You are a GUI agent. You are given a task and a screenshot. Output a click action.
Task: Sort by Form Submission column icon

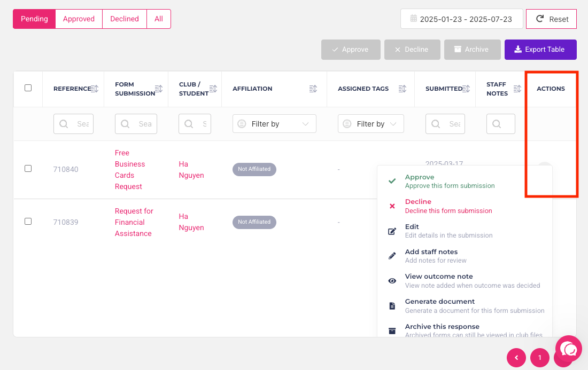click(159, 89)
